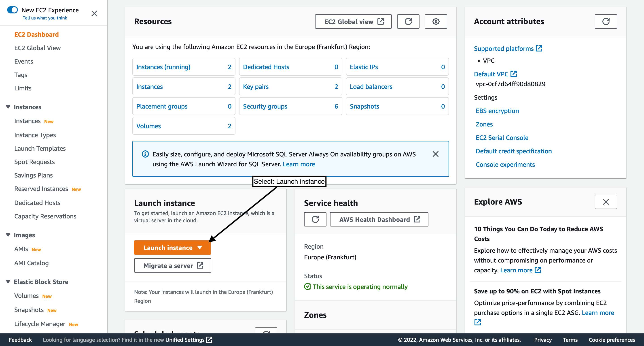Open Savings Plans in sidebar
The height and width of the screenshot is (346, 644).
pyautogui.click(x=34, y=175)
